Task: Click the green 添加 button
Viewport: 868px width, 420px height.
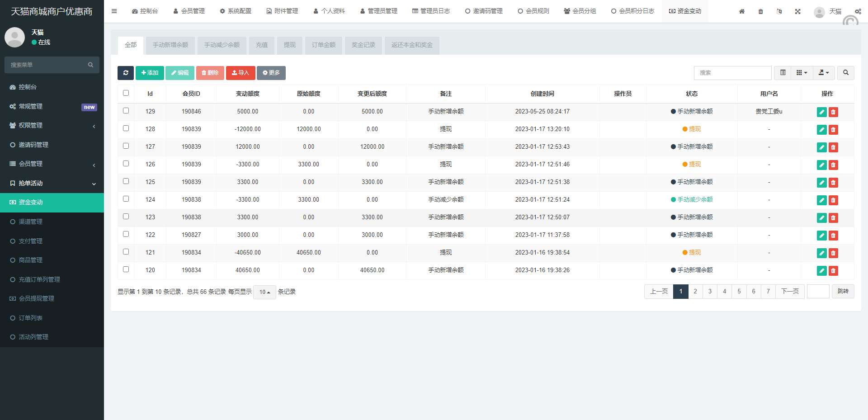Action: (x=150, y=73)
